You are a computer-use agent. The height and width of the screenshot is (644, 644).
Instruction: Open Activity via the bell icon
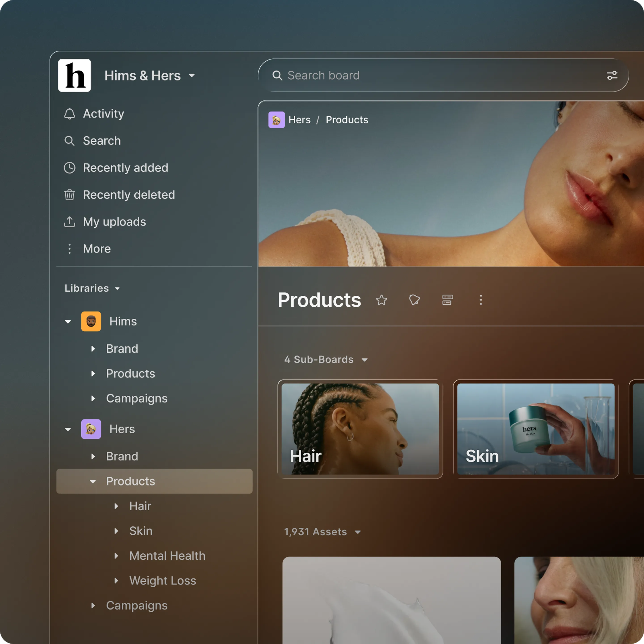70,114
